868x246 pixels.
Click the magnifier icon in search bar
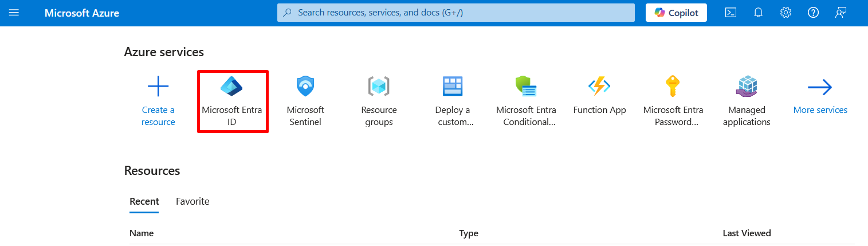tap(288, 13)
